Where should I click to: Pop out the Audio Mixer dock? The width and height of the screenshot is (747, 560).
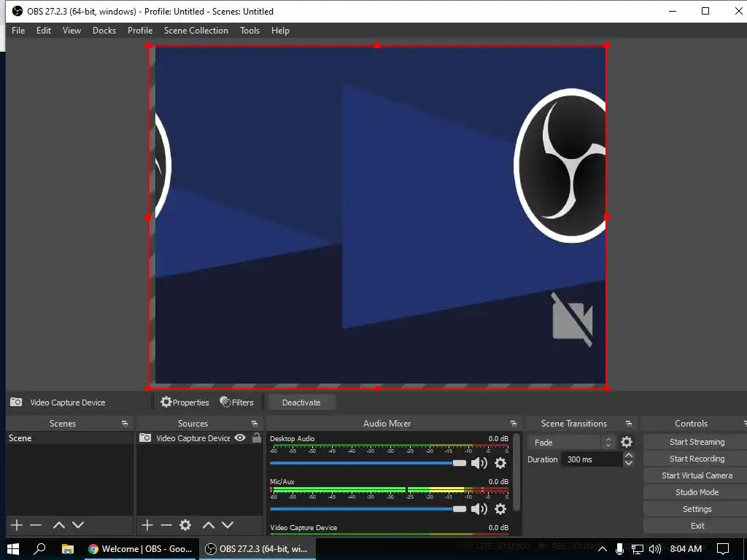tap(514, 424)
